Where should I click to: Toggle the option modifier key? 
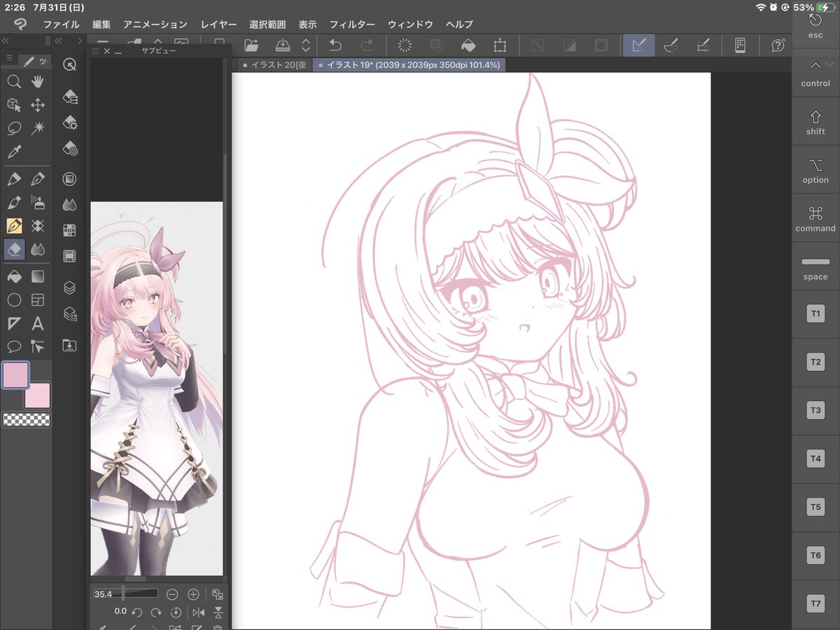[x=815, y=171]
